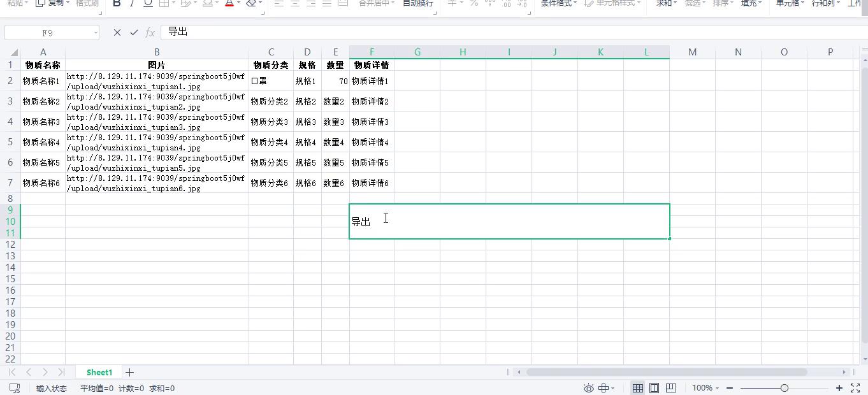Screen dimensions: 868x395
Task: Cancel the cell entry with the X icon
Action: click(x=117, y=32)
